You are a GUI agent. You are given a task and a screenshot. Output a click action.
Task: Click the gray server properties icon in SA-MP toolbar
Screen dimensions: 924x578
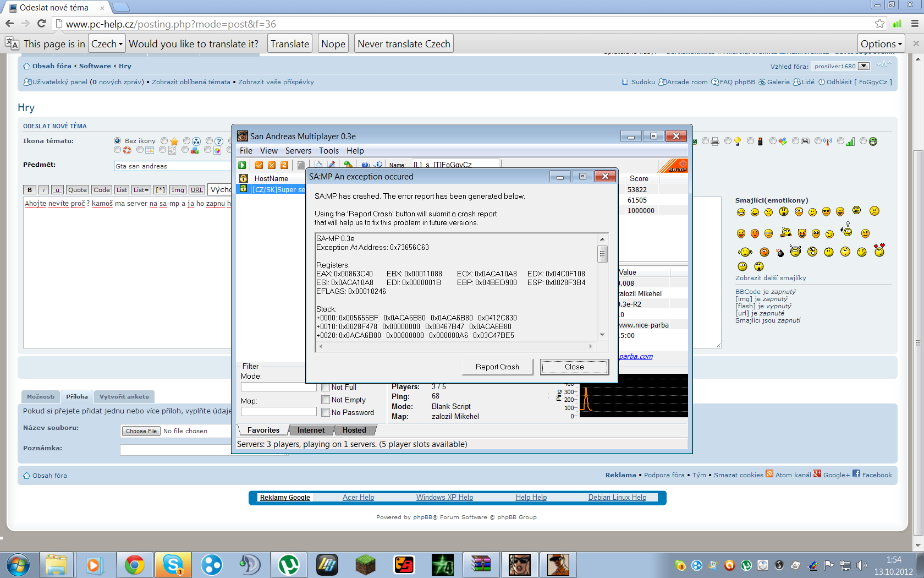point(301,165)
